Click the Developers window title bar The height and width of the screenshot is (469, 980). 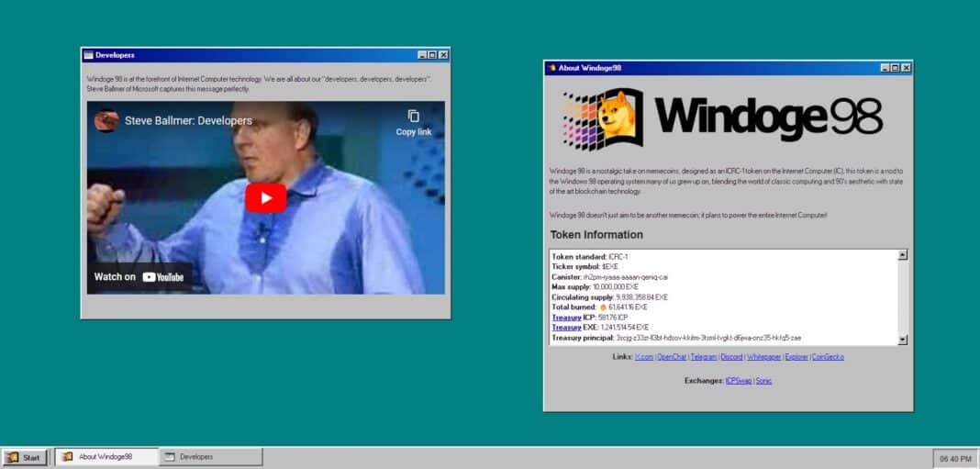coord(265,55)
